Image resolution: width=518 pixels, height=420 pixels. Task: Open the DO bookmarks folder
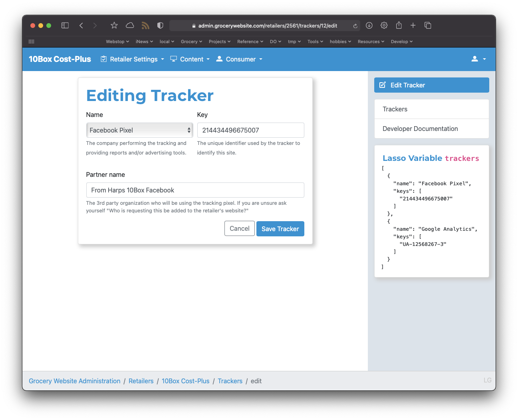point(276,42)
